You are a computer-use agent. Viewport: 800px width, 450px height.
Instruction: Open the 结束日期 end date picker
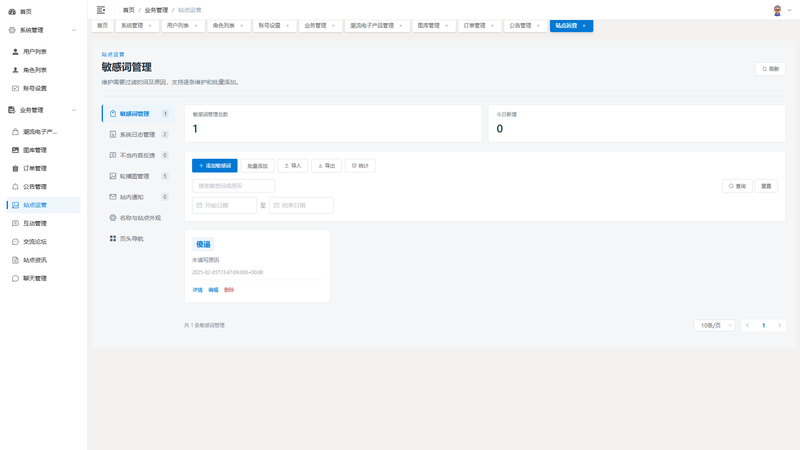tap(302, 206)
